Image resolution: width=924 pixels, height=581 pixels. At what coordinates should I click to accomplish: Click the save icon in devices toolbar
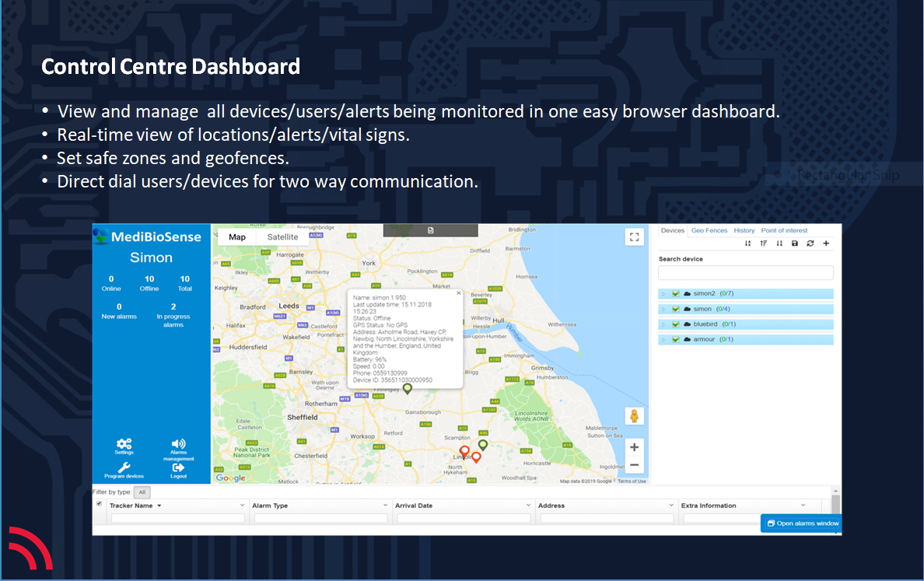click(x=795, y=243)
